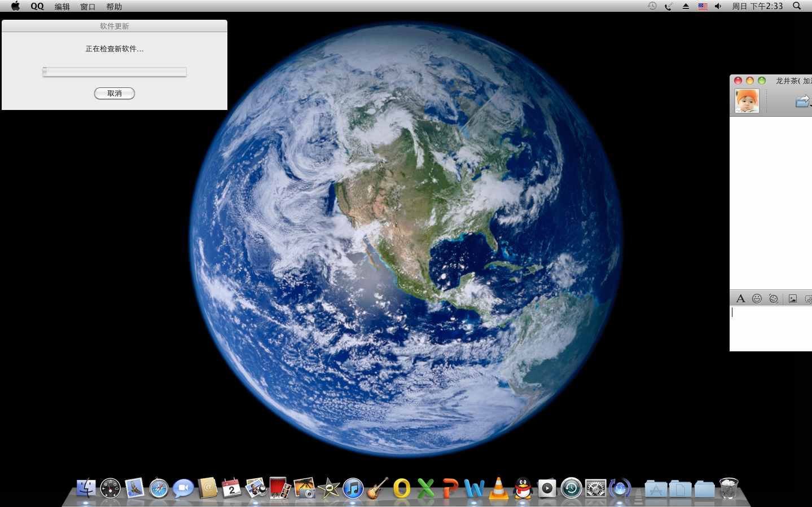Screen dimensions: 812x507
Task: Open the font style tool in chat
Action: (x=740, y=299)
